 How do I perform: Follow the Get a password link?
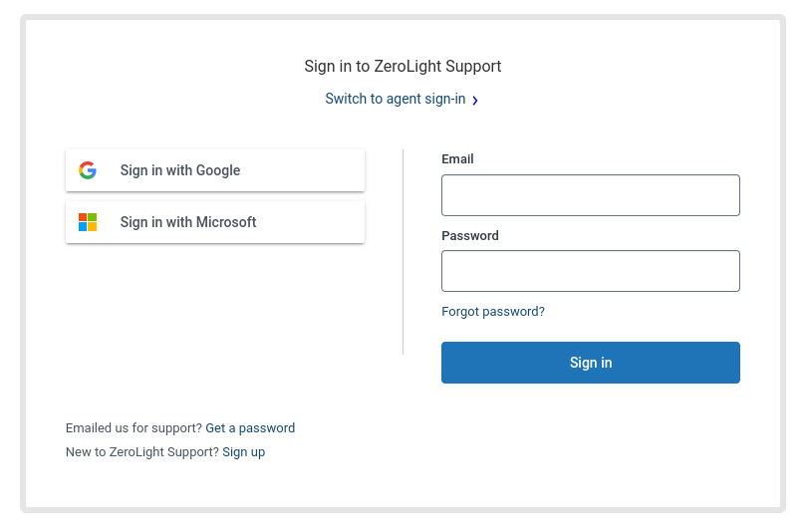[250, 427]
